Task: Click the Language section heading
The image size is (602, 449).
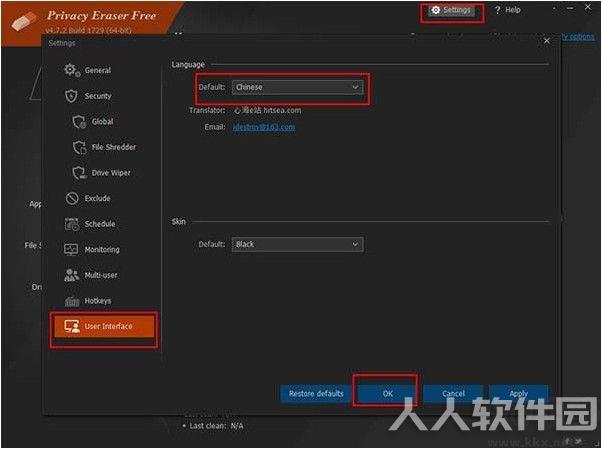Action: coord(188,65)
